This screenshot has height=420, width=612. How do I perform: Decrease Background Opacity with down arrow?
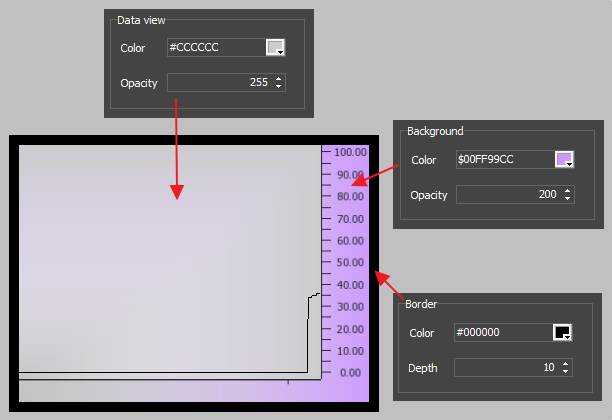pyautogui.click(x=568, y=198)
